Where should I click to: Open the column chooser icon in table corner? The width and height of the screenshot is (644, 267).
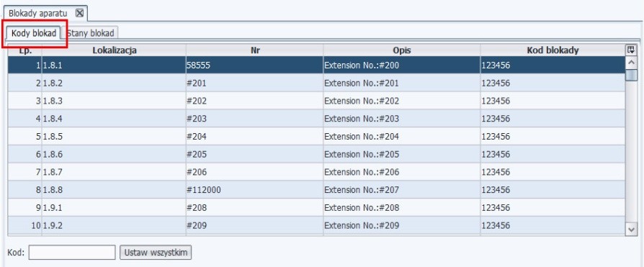click(630, 50)
